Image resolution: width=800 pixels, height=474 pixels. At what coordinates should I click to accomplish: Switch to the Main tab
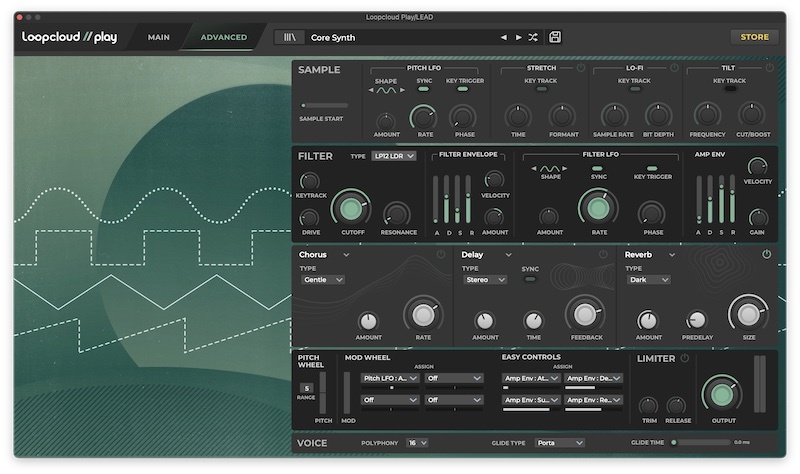coord(158,37)
